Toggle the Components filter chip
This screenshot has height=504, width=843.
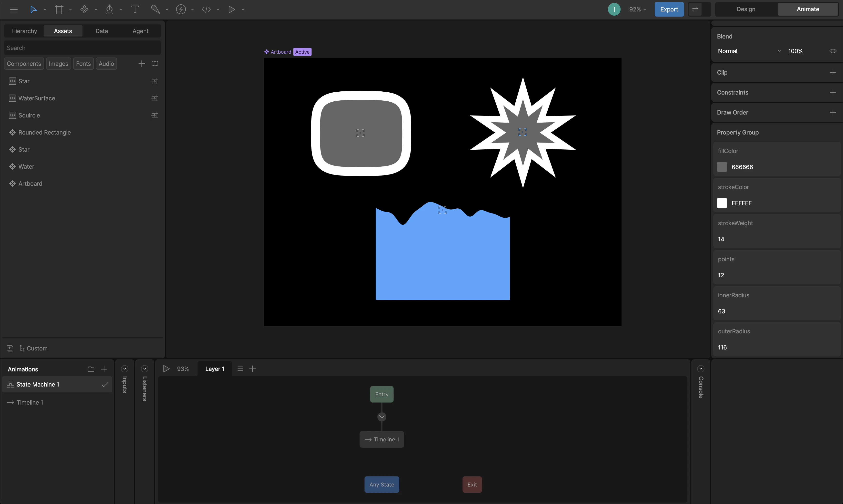24,64
